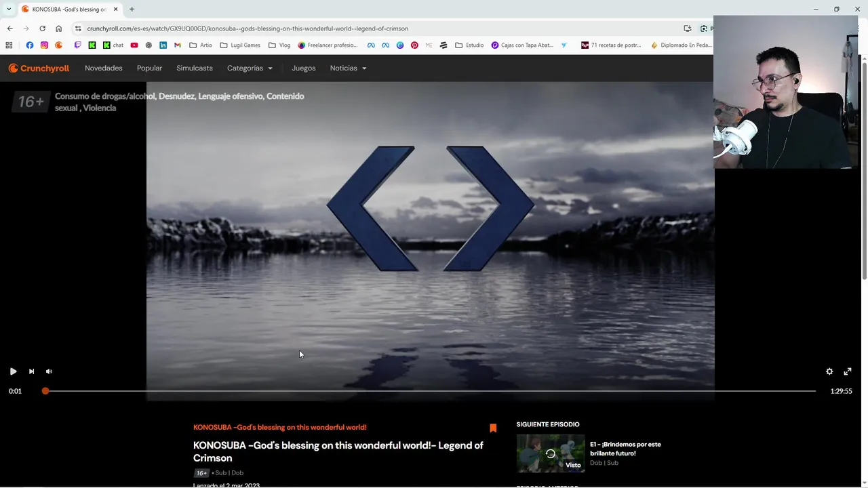Mute the player volume speaker icon

click(x=49, y=371)
